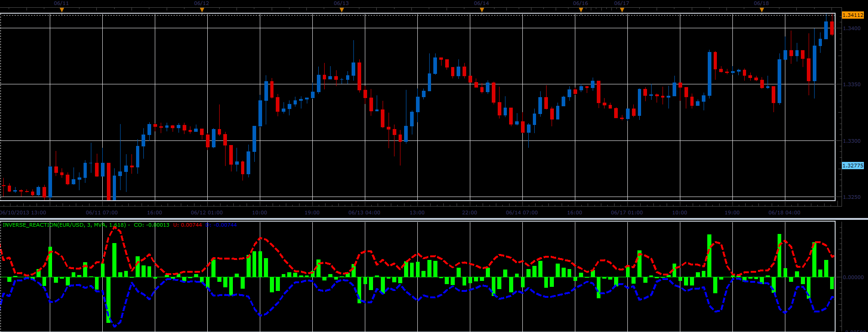Click the 1.3300 price axis label
This screenshot has height=332, width=868.
[x=851, y=141]
